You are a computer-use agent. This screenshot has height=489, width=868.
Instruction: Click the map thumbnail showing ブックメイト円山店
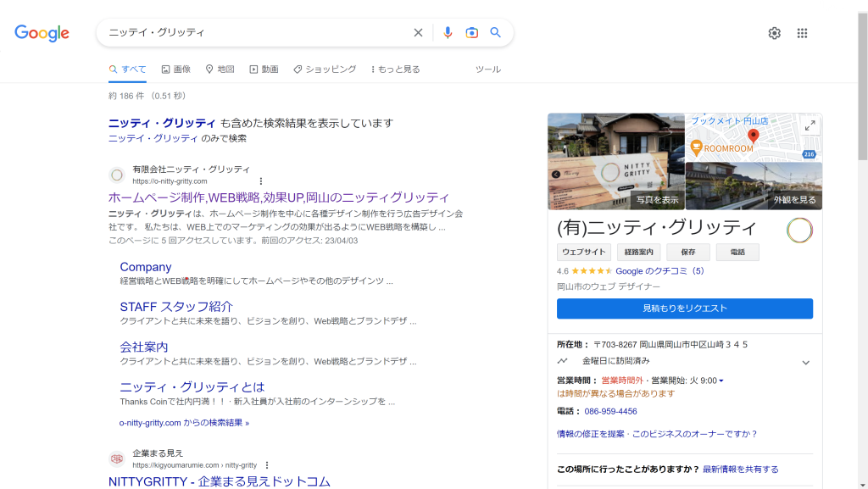(754, 138)
